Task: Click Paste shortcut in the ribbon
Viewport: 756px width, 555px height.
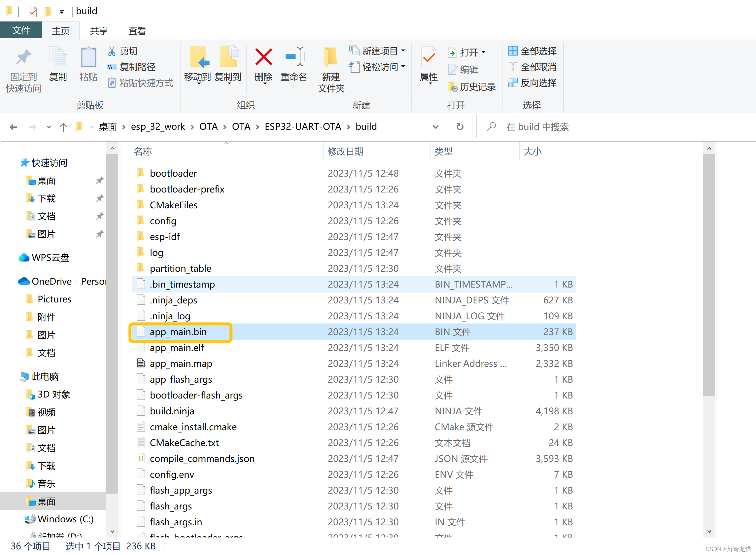Action: [x=140, y=83]
